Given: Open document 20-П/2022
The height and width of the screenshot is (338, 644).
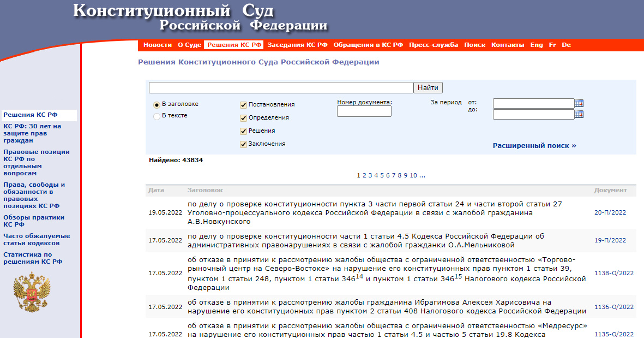Looking at the screenshot, I should [610, 212].
